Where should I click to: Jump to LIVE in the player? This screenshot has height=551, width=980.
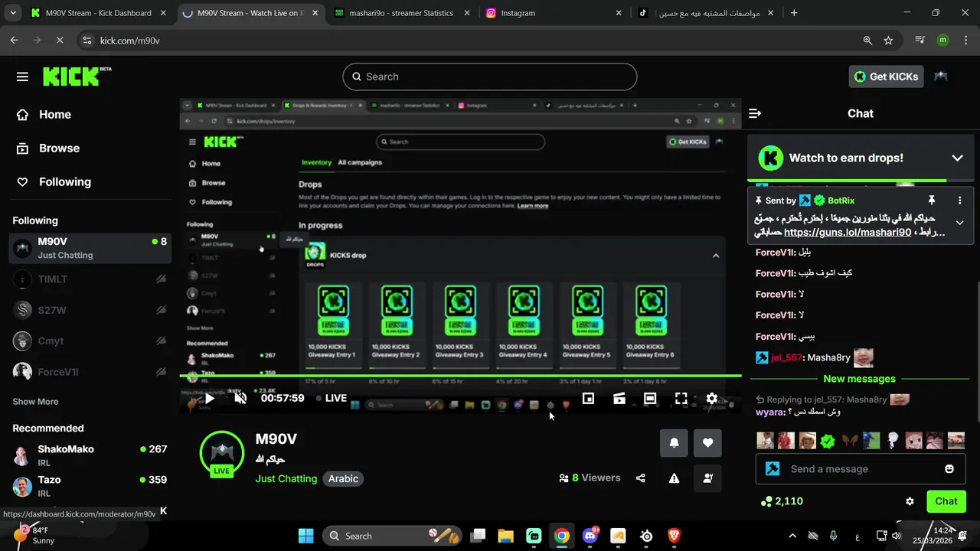330,398
